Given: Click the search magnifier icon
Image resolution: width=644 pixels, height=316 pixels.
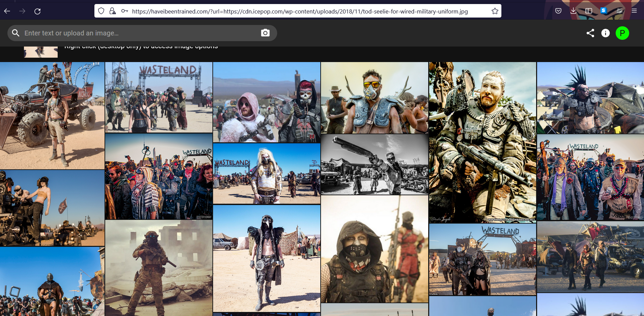Looking at the screenshot, I should 16,33.
